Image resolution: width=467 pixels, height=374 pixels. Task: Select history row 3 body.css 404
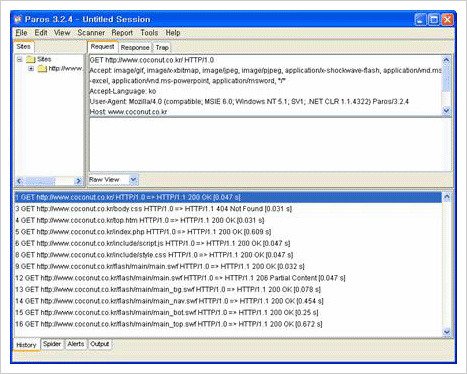click(x=228, y=209)
